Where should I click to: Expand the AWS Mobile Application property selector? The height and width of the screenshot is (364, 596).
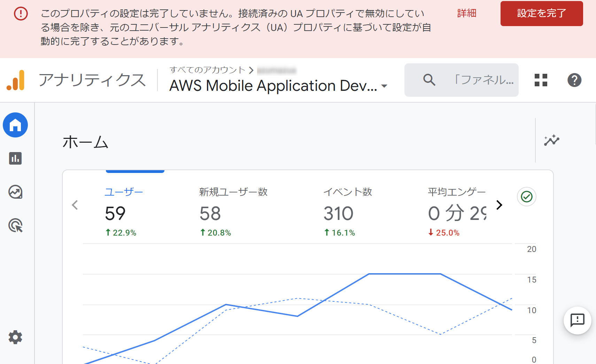click(x=278, y=86)
